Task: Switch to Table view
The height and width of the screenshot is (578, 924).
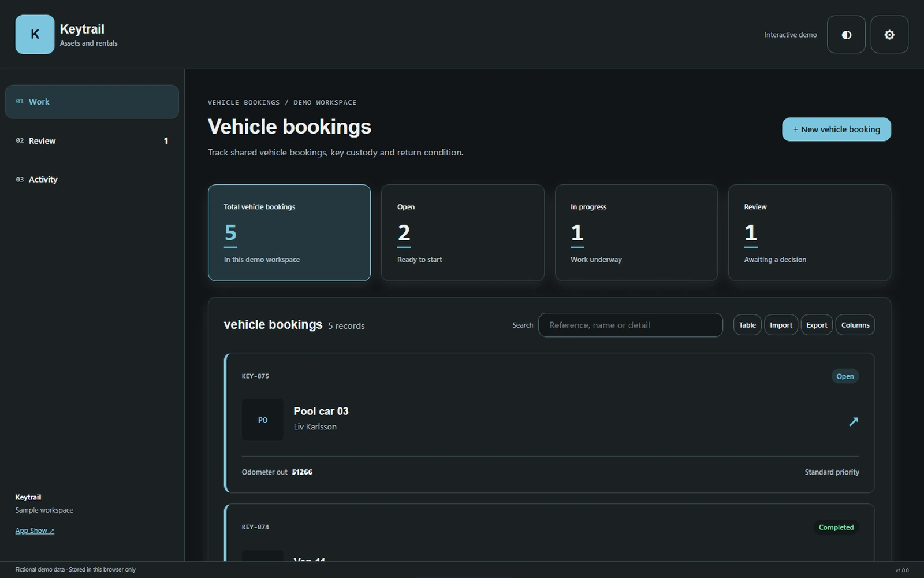Action: (747, 325)
